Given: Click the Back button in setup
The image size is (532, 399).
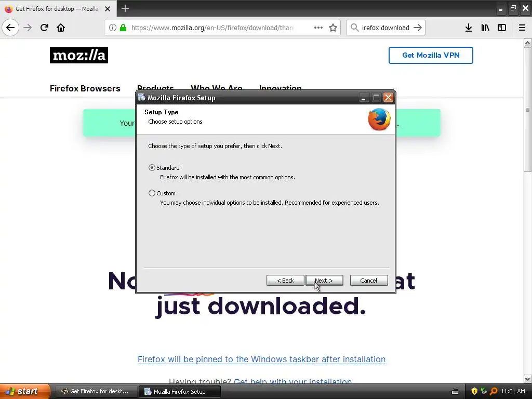Looking at the screenshot, I should tap(285, 280).
